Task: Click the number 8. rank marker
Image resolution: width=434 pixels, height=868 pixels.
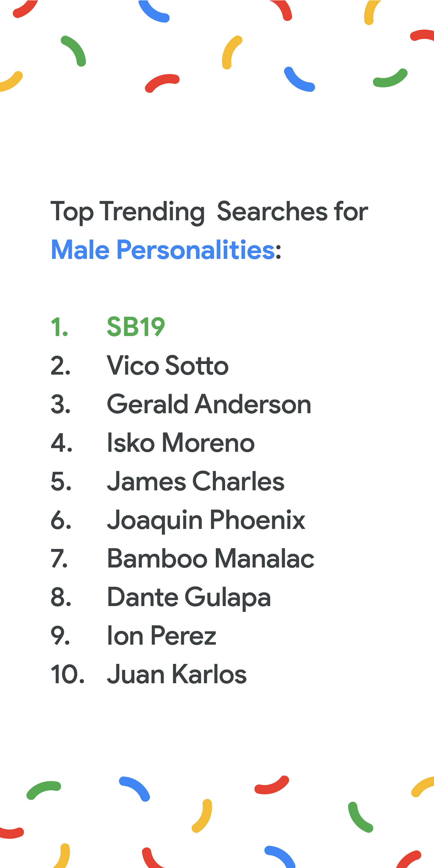Action: [61, 597]
